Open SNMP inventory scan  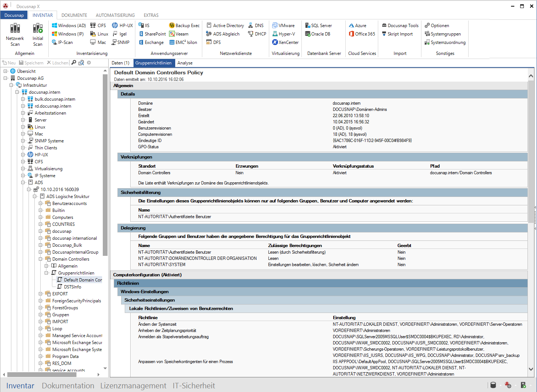tap(121, 42)
